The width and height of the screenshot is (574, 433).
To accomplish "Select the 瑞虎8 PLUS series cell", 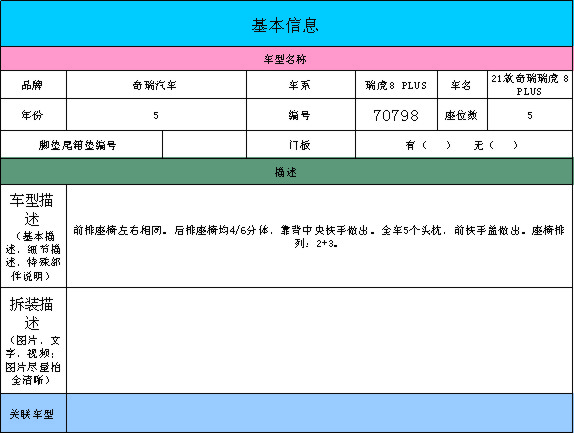I will [x=396, y=85].
